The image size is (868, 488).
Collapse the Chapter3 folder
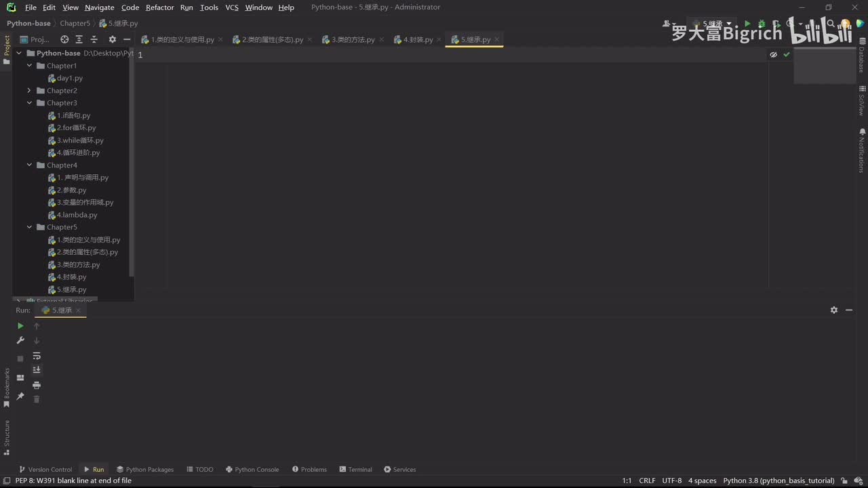pyautogui.click(x=29, y=103)
